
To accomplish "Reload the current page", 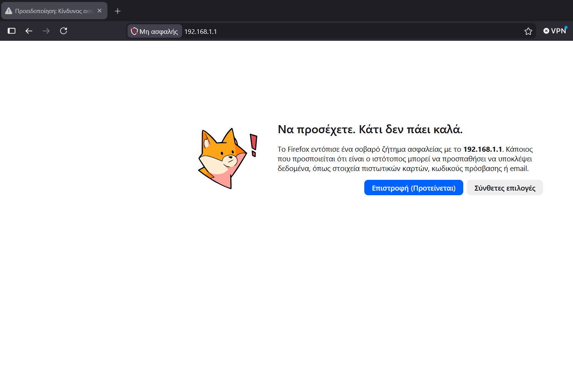I will [64, 31].
